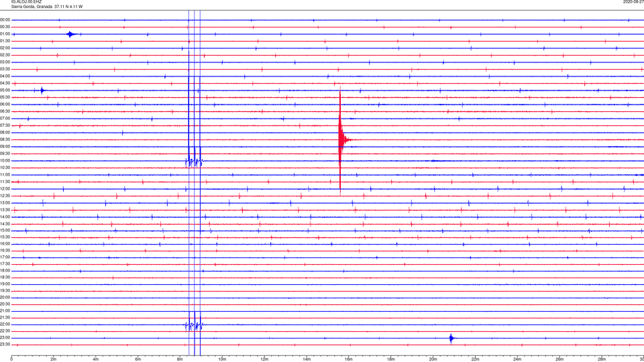Click the large red earthquake waveform
644x362 pixels.
(x=341, y=140)
